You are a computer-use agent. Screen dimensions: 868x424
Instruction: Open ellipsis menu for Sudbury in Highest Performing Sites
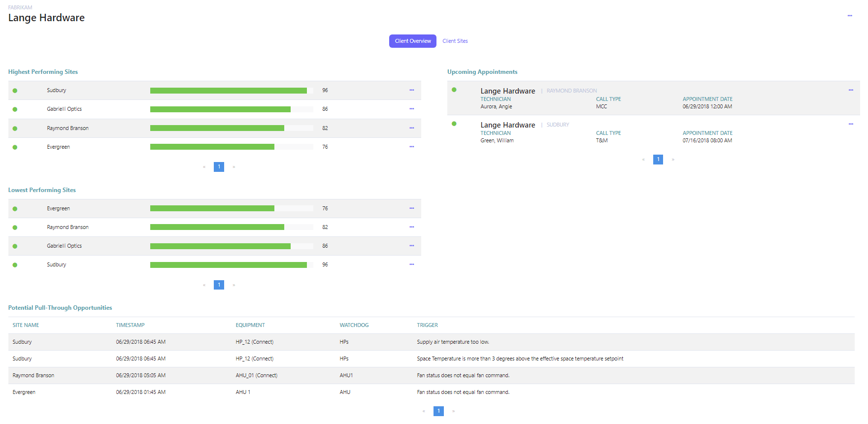[411, 90]
